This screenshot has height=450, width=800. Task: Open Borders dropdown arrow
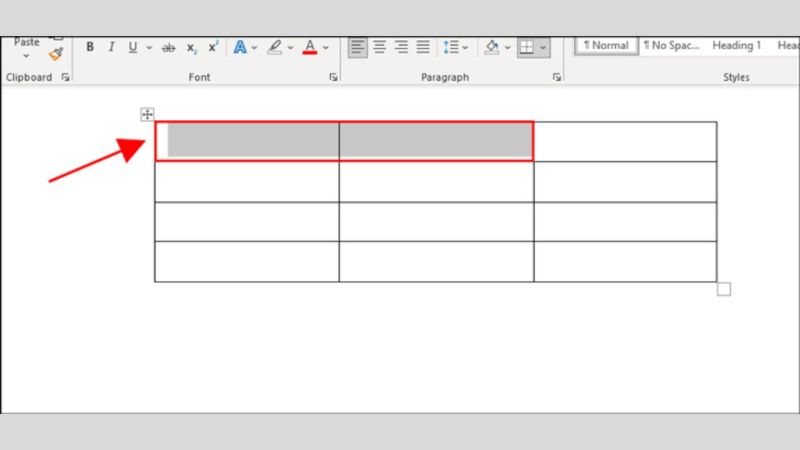pos(543,47)
